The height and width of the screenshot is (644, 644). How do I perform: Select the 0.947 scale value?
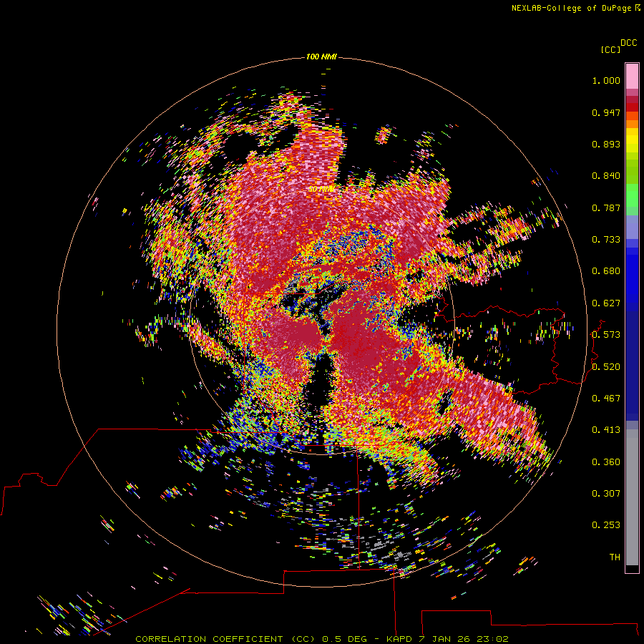point(606,112)
